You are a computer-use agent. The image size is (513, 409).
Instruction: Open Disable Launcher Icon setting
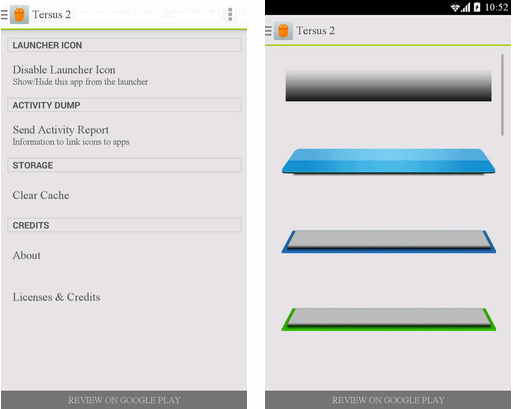pyautogui.click(x=124, y=75)
